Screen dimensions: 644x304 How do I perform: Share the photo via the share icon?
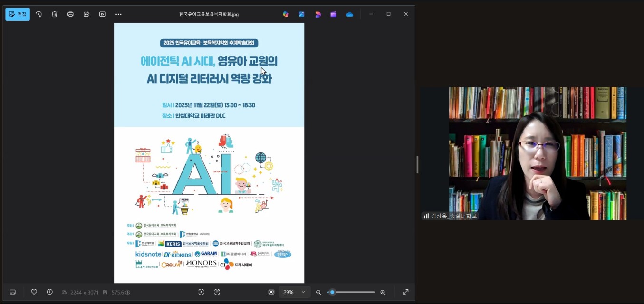point(87,14)
